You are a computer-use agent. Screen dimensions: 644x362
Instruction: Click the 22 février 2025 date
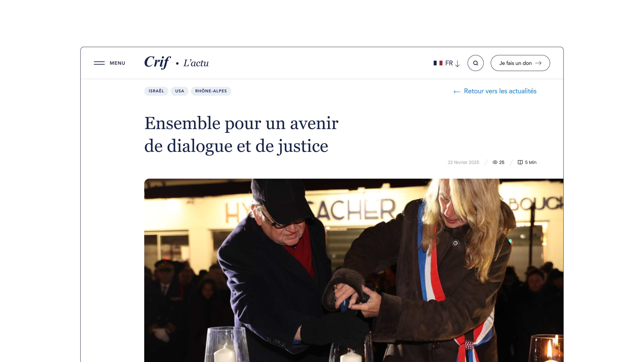[x=463, y=162]
